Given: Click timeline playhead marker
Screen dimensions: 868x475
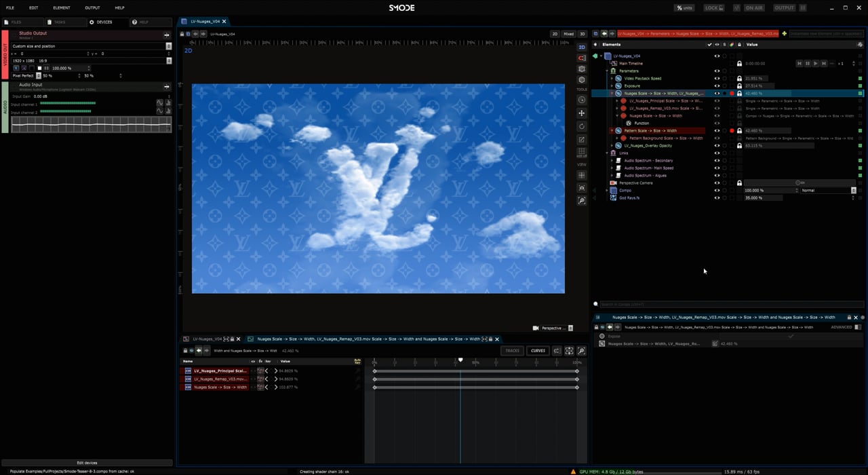Looking at the screenshot, I should (460, 360).
